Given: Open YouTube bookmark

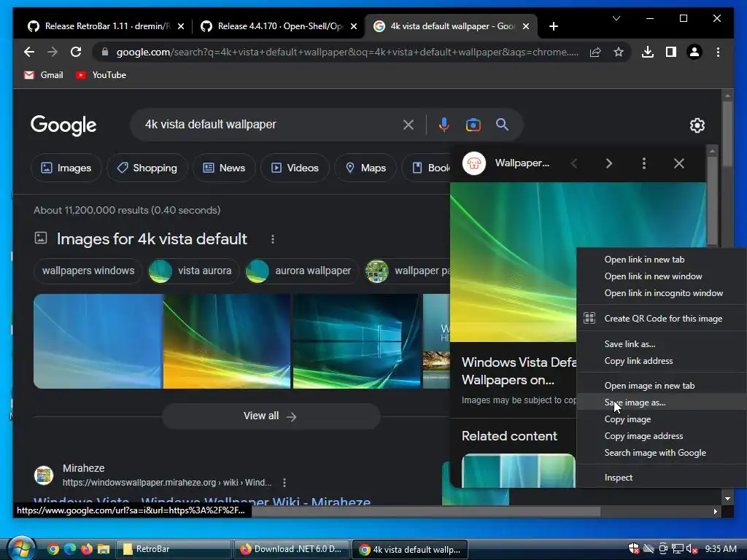Looking at the screenshot, I should coord(101,75).
